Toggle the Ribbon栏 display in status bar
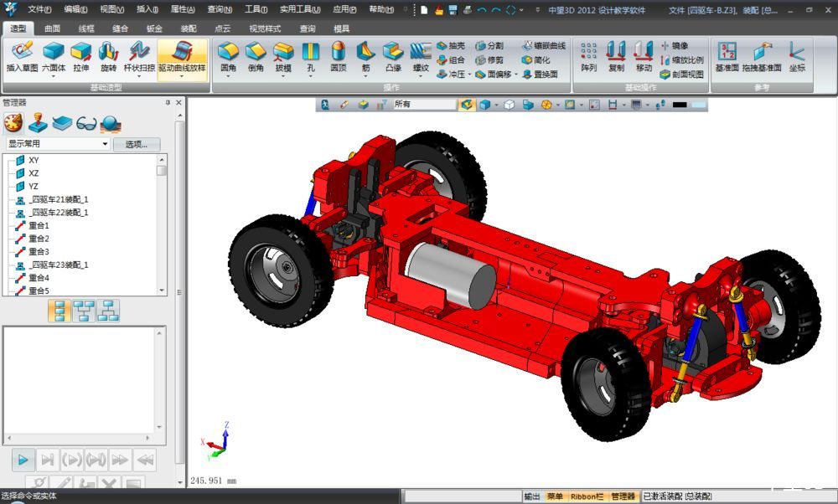Viewport: 838px width, 504px height. 587,496
